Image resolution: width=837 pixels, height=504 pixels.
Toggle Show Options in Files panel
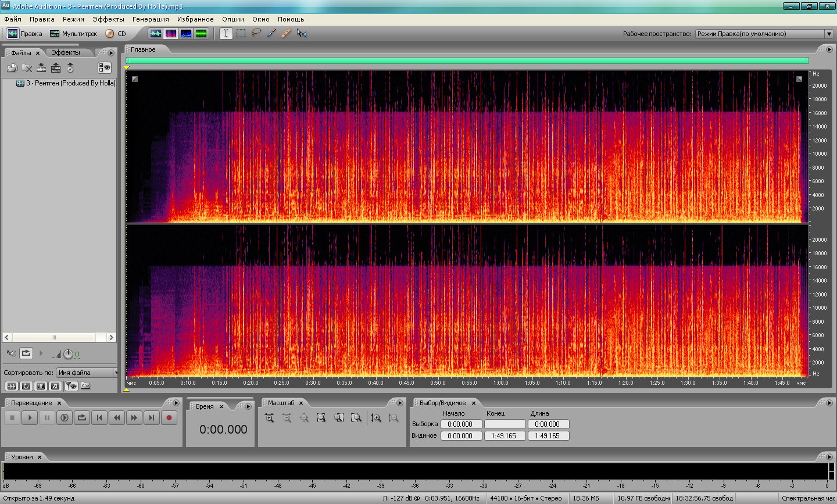(x=105, y=68)
